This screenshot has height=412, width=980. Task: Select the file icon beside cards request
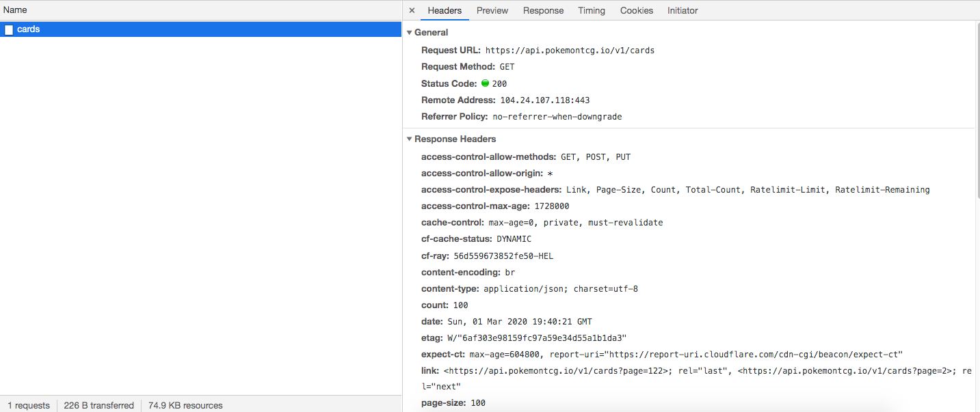[9, 29]
